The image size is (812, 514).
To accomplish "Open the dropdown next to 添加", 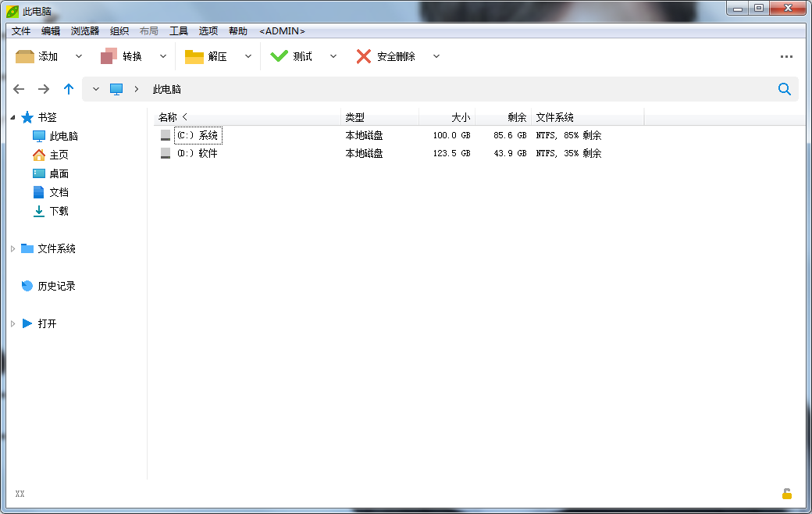I will coord(77,55).
